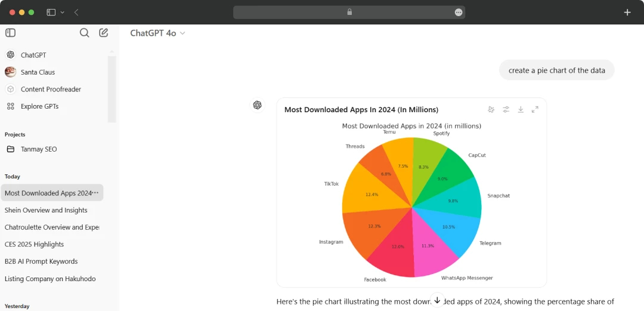The image size is (644, 311).
Task: Start a new chat with compose icon
Action: [x=104, y=33]
